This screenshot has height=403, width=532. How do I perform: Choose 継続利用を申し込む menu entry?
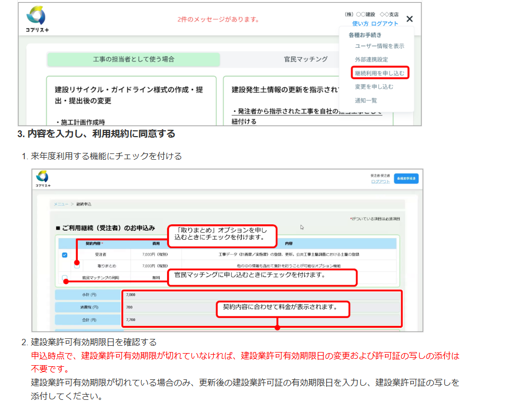point(380,73)
